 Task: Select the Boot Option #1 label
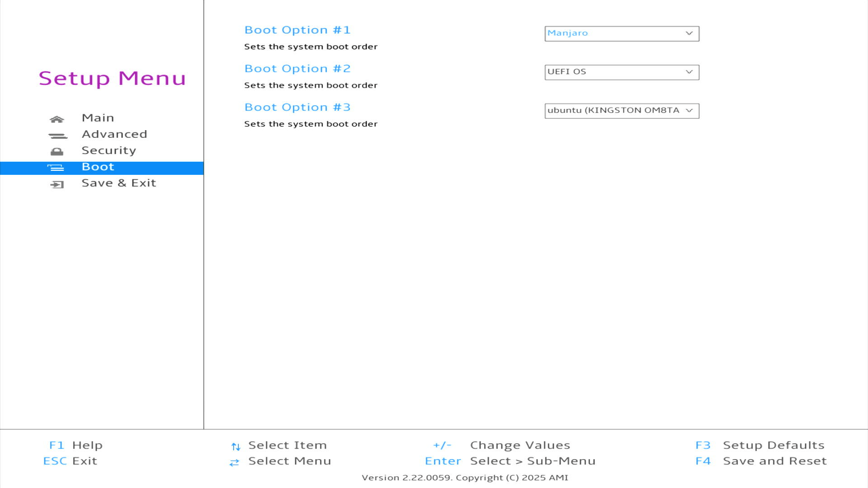(297, 30)
